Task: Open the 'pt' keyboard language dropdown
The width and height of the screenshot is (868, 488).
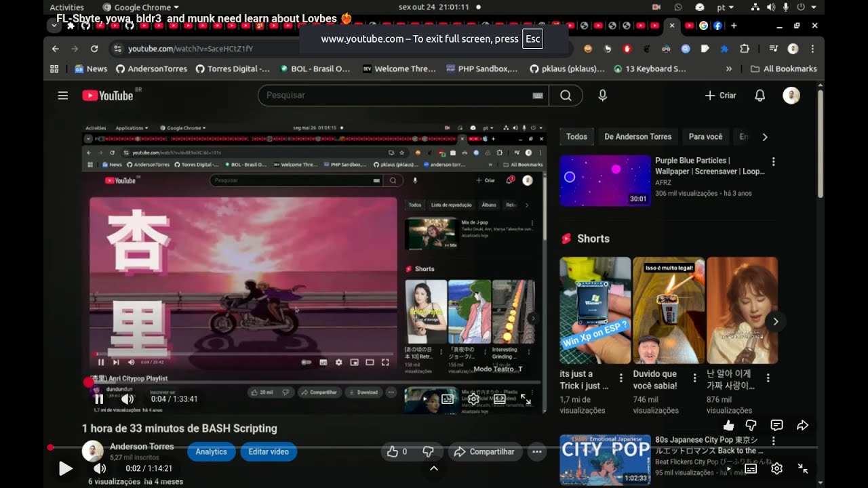Action: tap(724, 7)
